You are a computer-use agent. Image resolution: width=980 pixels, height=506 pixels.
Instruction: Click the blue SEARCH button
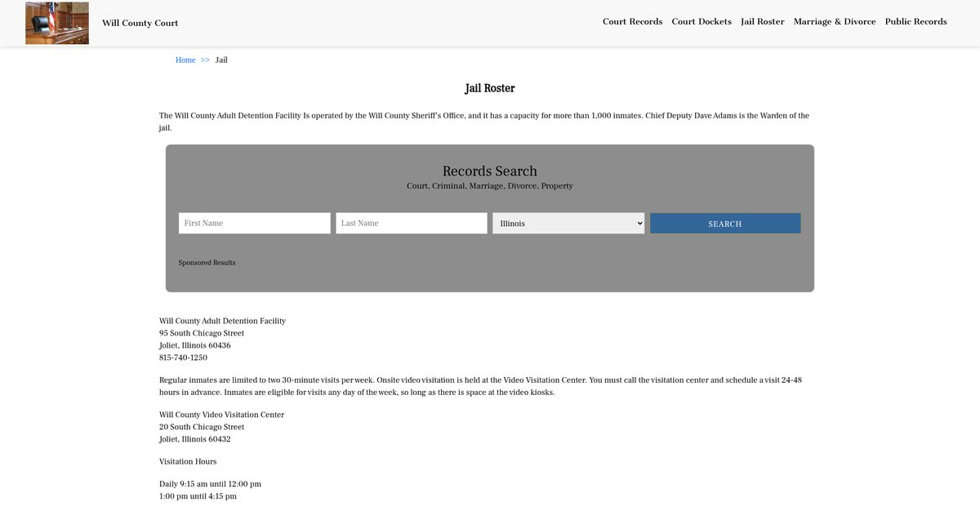point(725,224)
